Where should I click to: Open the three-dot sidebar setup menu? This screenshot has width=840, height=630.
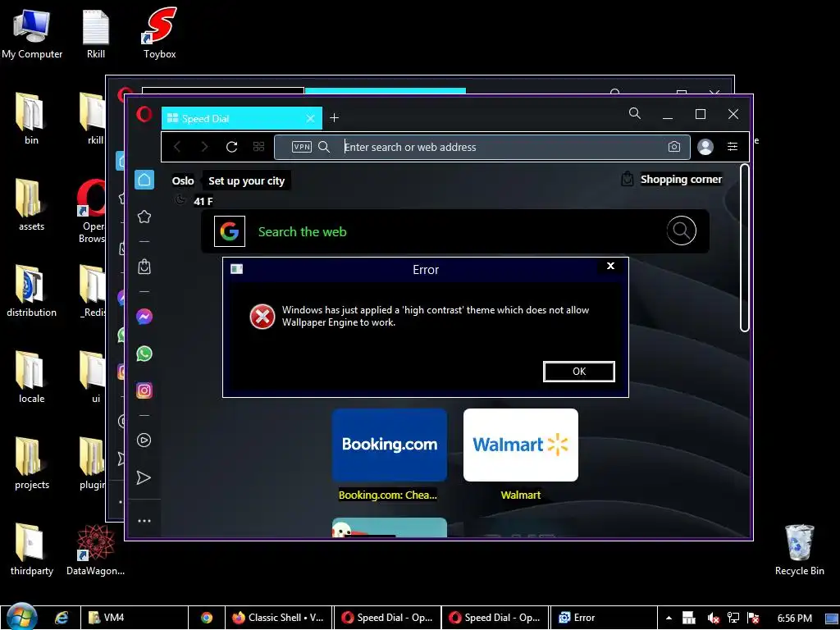click(144, 521)
